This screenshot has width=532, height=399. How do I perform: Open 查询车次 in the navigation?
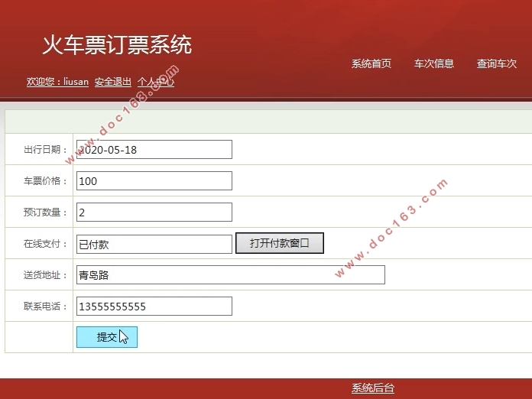(x=496, y=63)
